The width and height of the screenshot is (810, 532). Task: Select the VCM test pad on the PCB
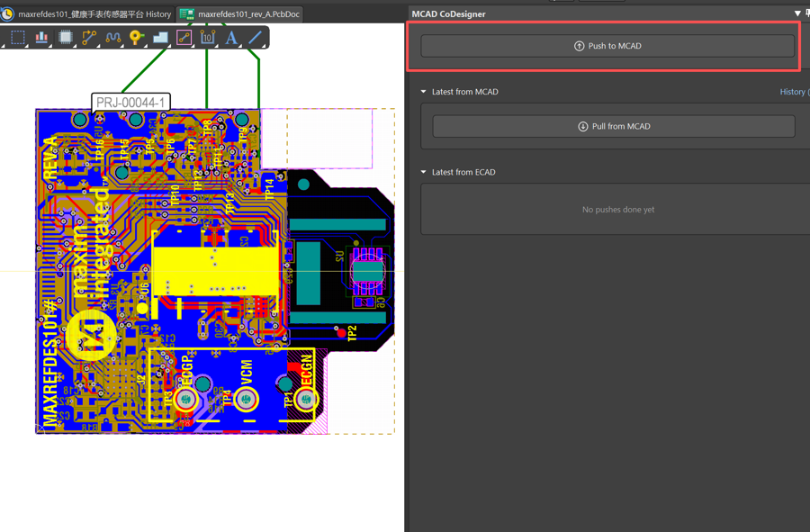pyautogui.click(x=246, y=400)
